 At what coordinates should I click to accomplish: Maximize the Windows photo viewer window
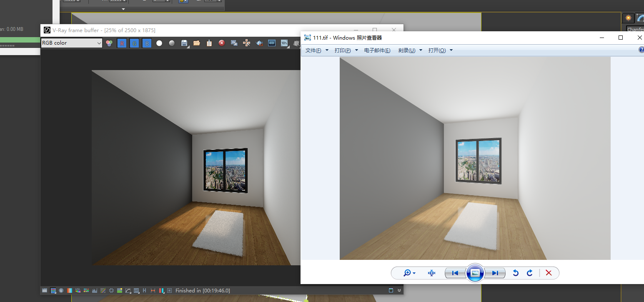point(621,38)
